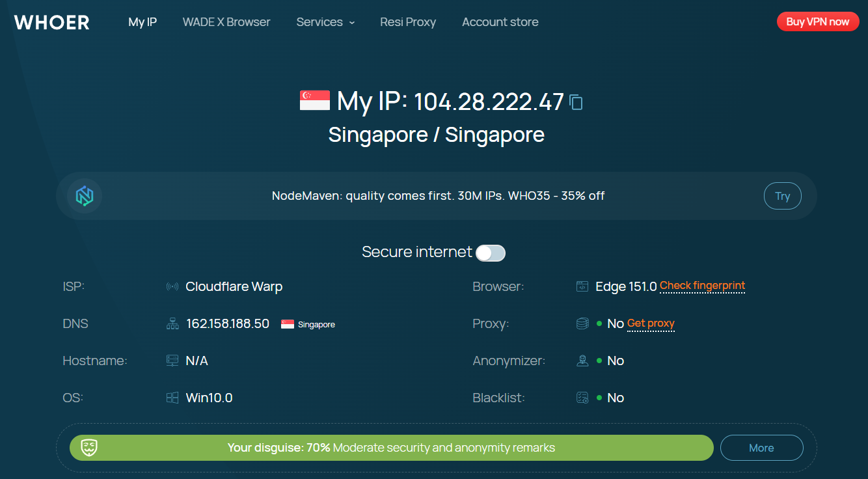Open the Account store page
Viewport: 868px width, 479px height.
(500, 22)
